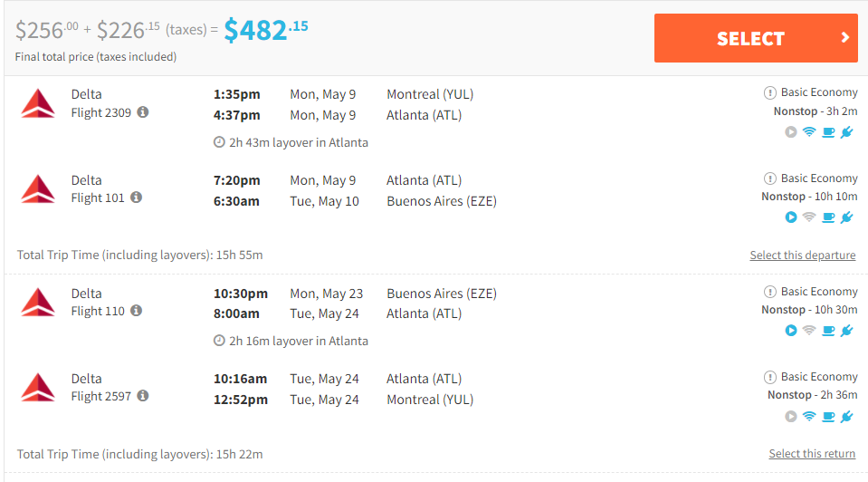Click the Delta logo for Flight 2309
Screen dimensions: 868x482
38,103
